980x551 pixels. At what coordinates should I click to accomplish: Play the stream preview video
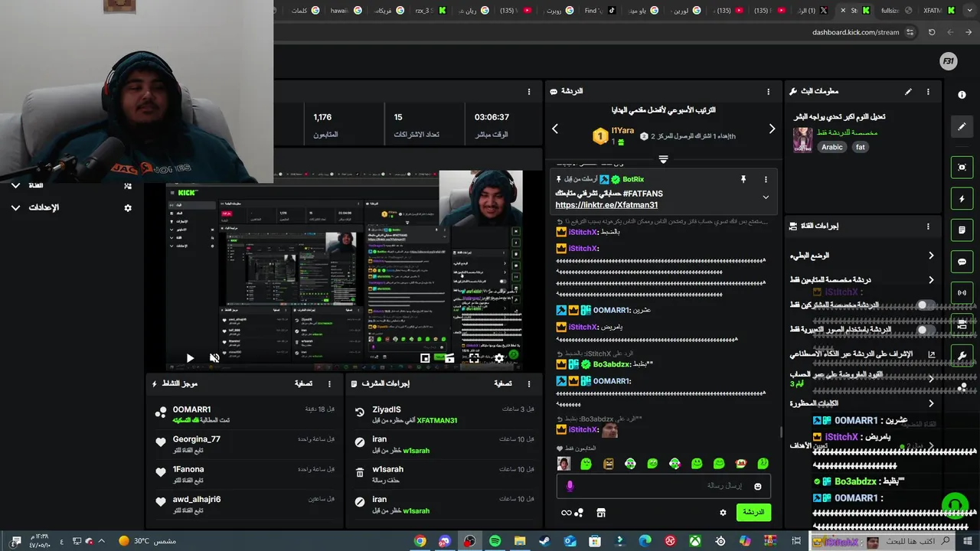tap(190, 357)
